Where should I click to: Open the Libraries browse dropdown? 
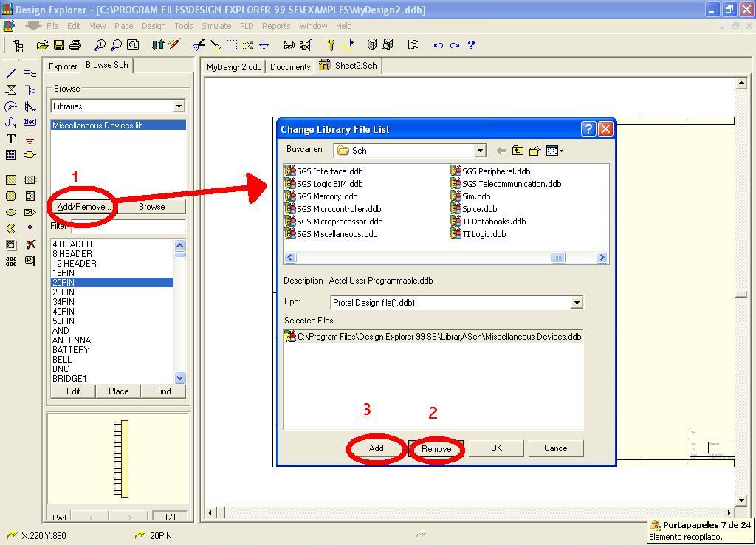pyautogui.click(x=179, y=106)
